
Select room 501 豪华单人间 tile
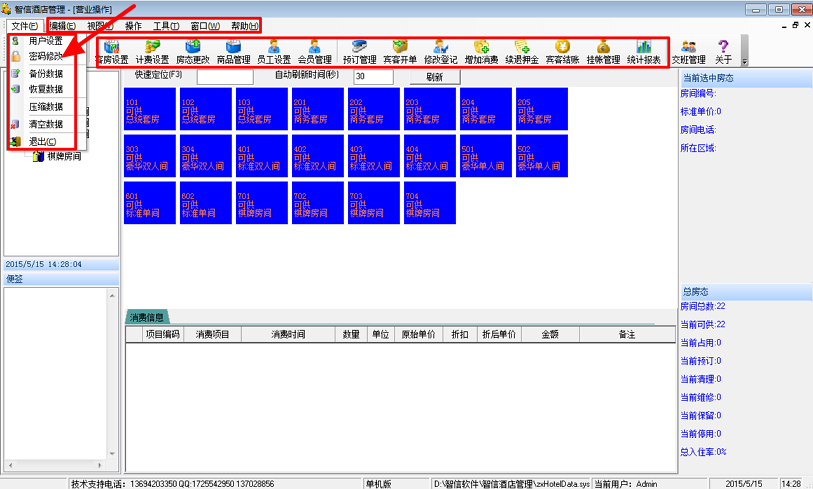pos(486,156)
